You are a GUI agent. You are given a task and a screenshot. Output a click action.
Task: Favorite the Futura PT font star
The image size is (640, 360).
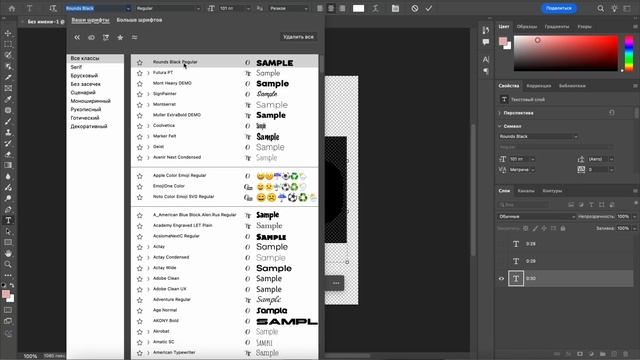(x=140, y=73)
